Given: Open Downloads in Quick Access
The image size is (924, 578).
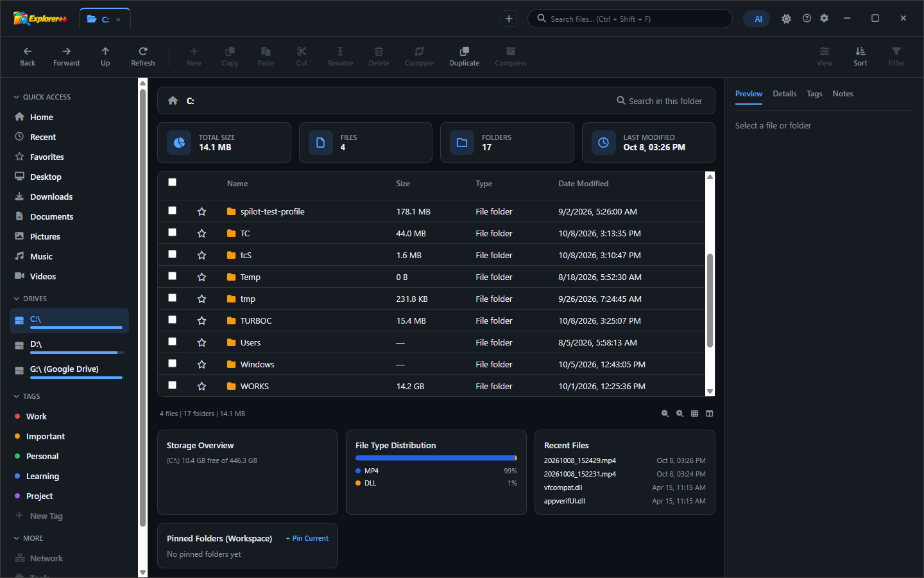Looking at the screenshot, I should coord(69,197).
